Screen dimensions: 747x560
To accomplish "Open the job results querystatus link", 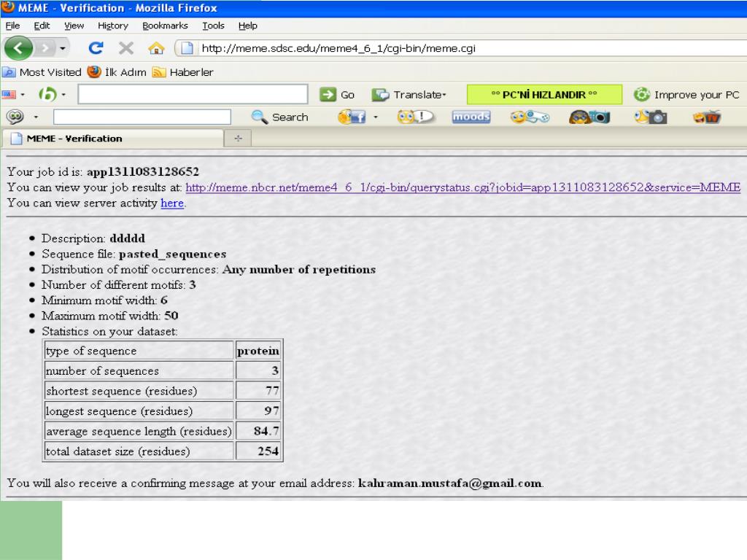I will coord(462,187).
